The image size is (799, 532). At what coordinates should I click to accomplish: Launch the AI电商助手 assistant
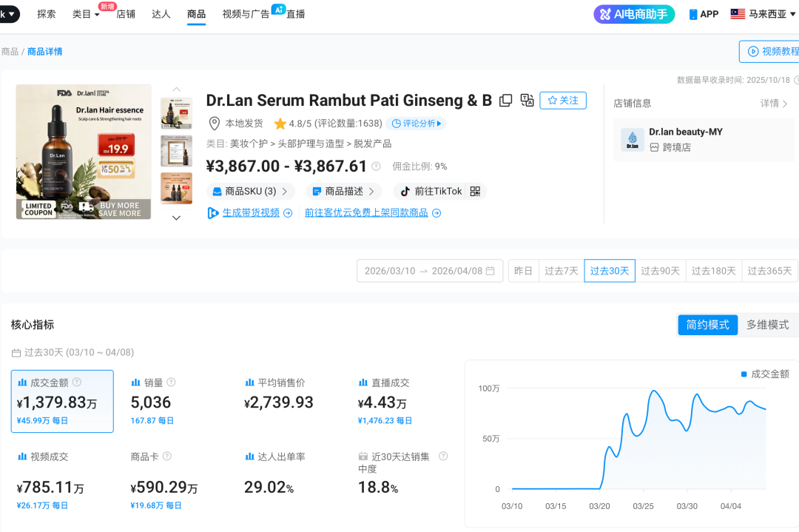point(634,13)
